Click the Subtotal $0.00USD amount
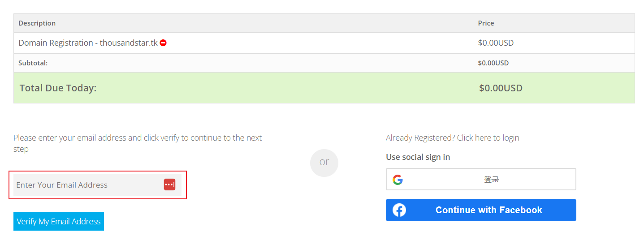The image size is (644, 236). (493, 63)
